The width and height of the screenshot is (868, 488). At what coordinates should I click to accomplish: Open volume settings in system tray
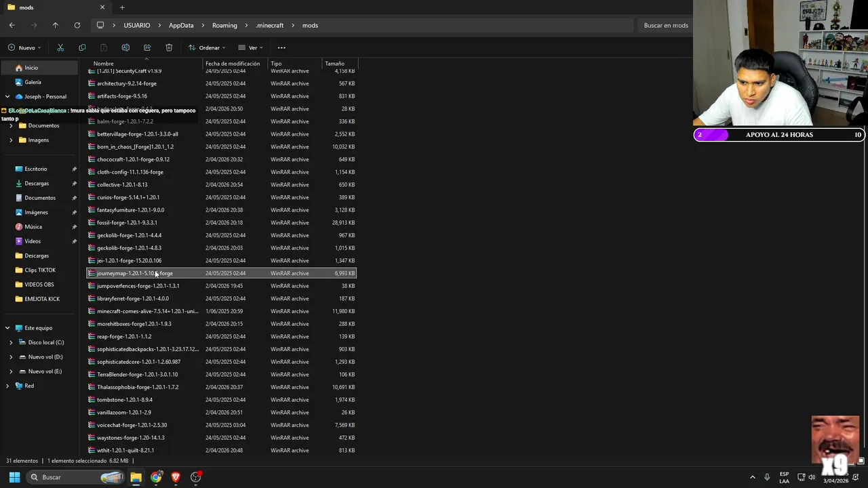click(812, 477)
